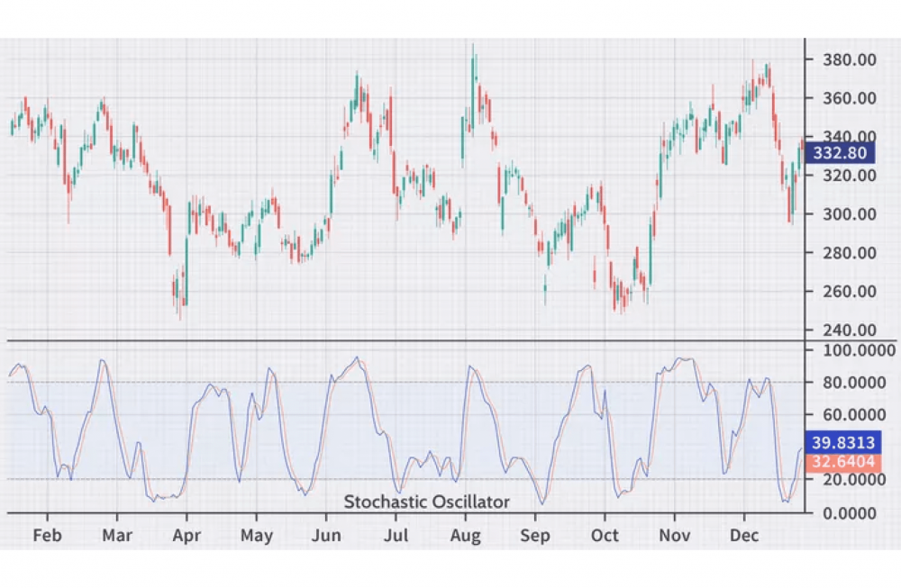Select the 80.0000 dashed overbought line
This screenshot has width=901, height=588.
405,382
